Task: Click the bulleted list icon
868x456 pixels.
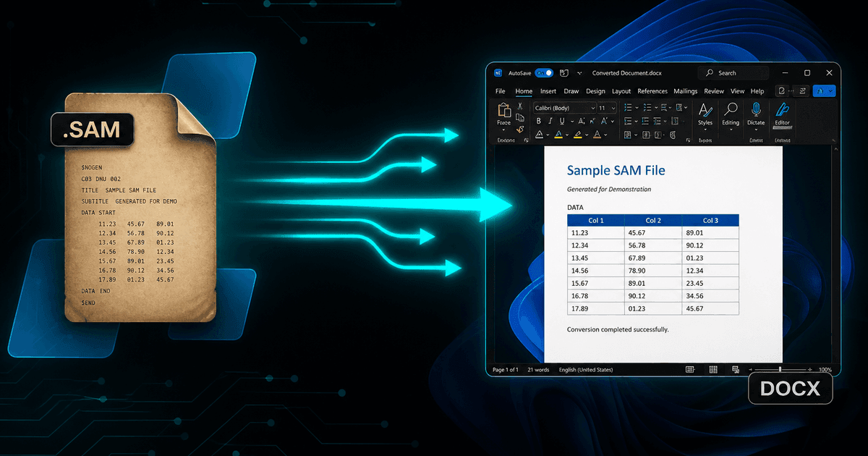Action: [628, 108]
